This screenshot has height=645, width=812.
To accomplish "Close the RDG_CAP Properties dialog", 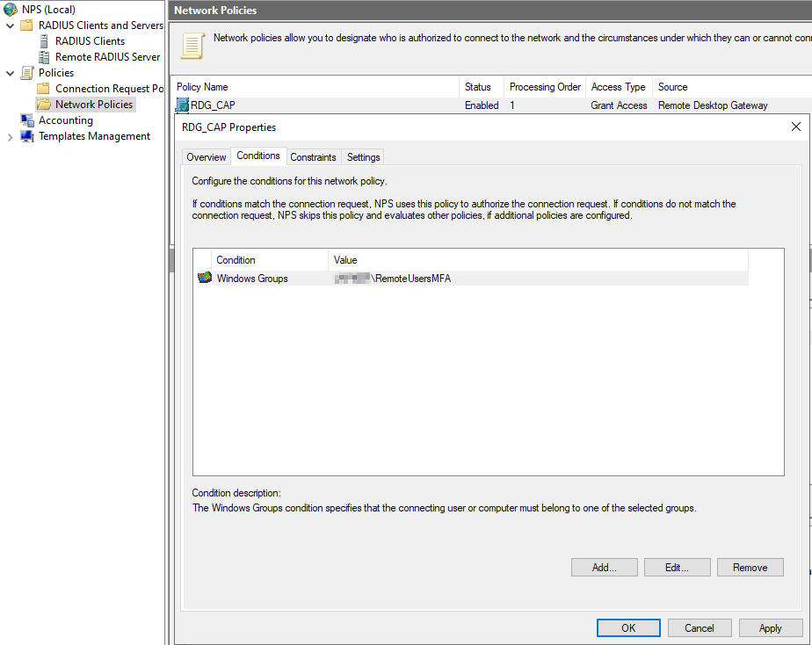I will coord(796,127).
